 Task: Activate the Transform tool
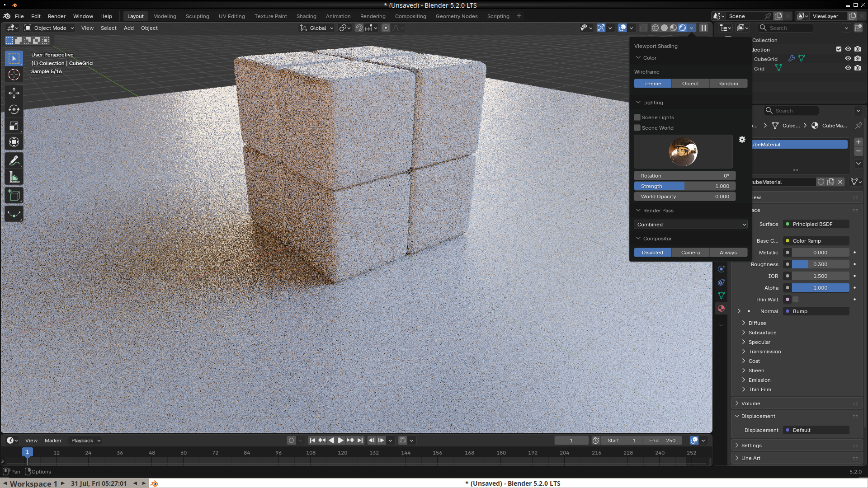point(14,142)
